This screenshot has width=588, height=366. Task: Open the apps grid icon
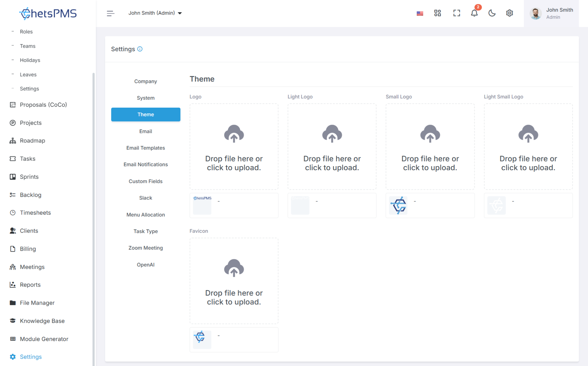[437, 13]
